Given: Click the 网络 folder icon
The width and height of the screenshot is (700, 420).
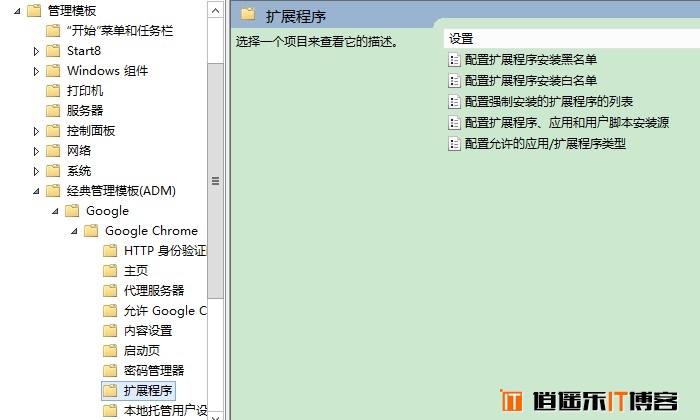Looking at the screenshot, I should click(x=53, y=151).
